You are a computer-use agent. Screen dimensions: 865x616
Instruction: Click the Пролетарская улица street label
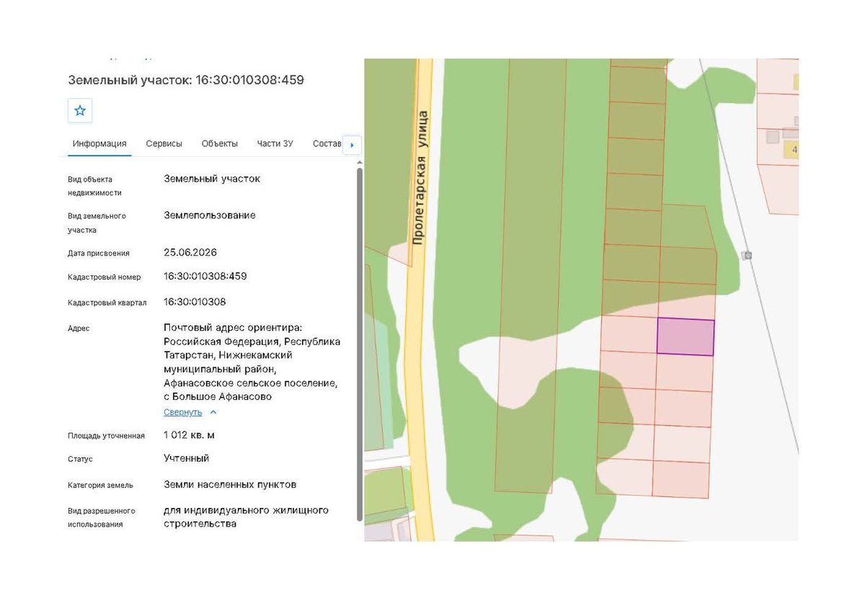tap(420, 177)
